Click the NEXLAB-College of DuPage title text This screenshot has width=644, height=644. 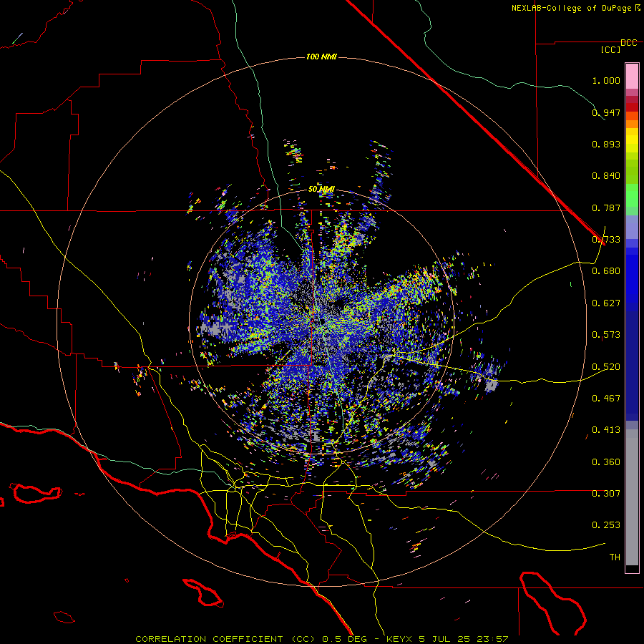point(575,8)
